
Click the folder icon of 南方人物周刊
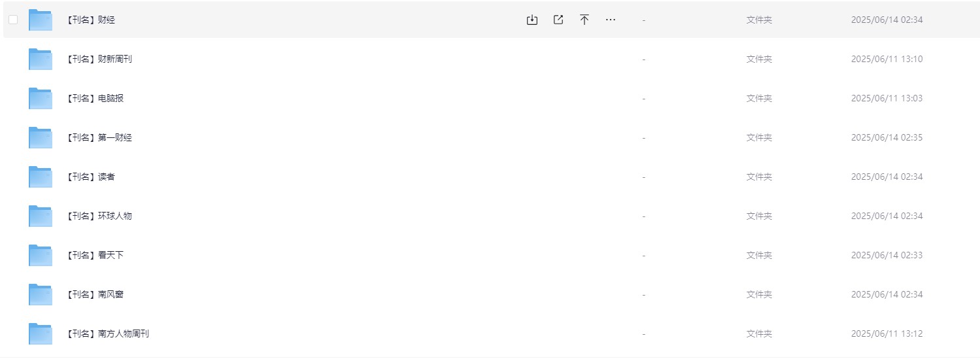[x=41, y=333]
